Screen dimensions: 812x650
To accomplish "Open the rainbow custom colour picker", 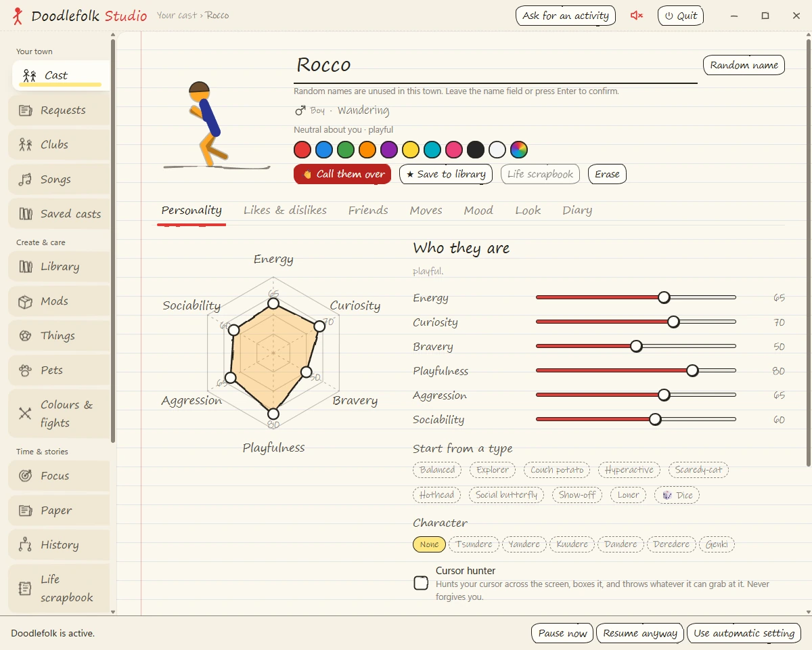I will (x=519, y=150).
